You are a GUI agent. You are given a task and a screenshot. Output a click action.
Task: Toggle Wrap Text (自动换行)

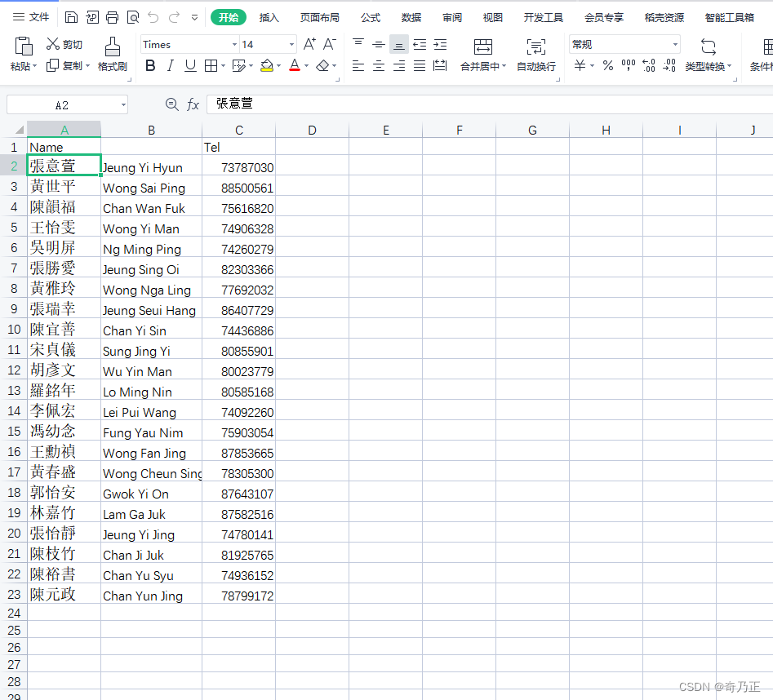tap(536, 54)
